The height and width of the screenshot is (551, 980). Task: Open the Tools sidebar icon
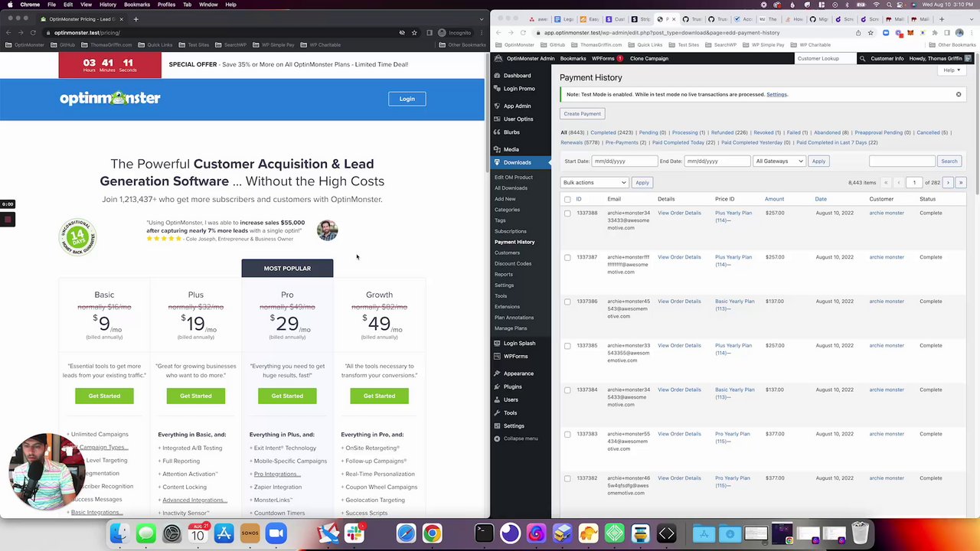(x=497, y=412)
